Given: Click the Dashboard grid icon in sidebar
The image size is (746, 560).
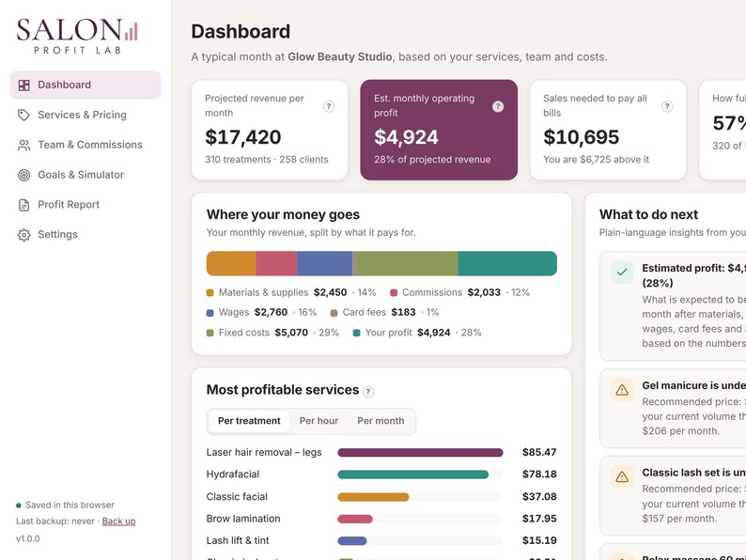Looking at the screenshot, I should point(23,86).
